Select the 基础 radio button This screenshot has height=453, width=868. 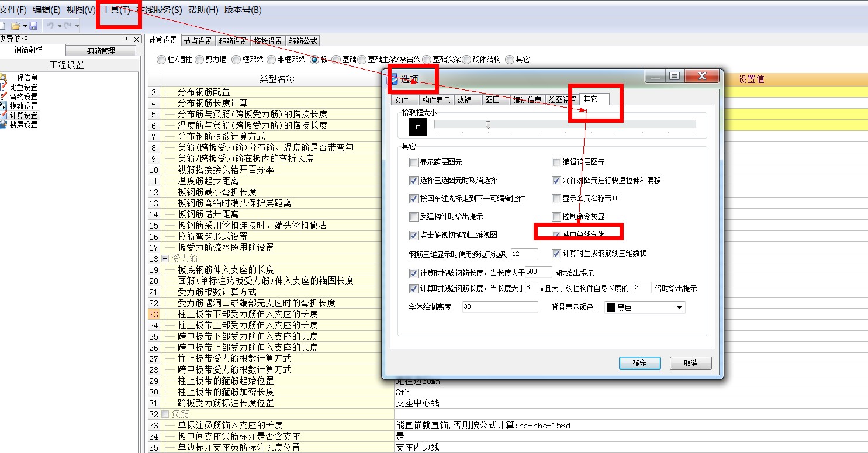[336, 59]
